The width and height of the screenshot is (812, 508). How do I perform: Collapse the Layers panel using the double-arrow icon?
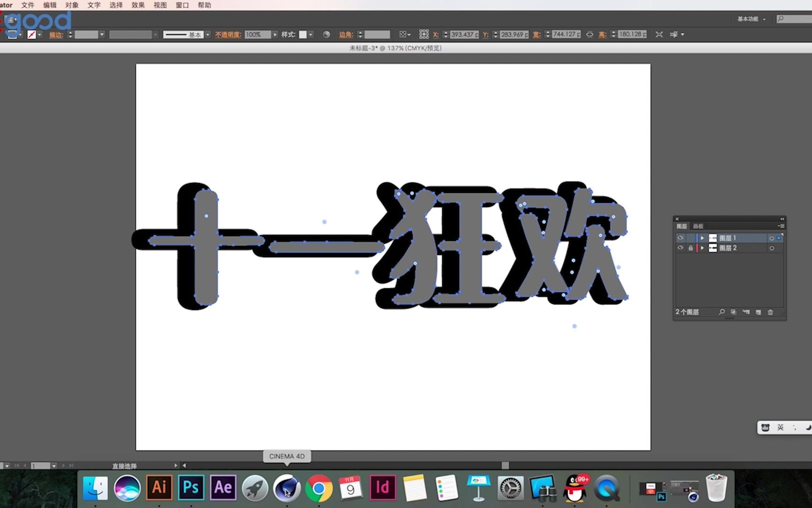pyautogui.click(x=782, y=219)
